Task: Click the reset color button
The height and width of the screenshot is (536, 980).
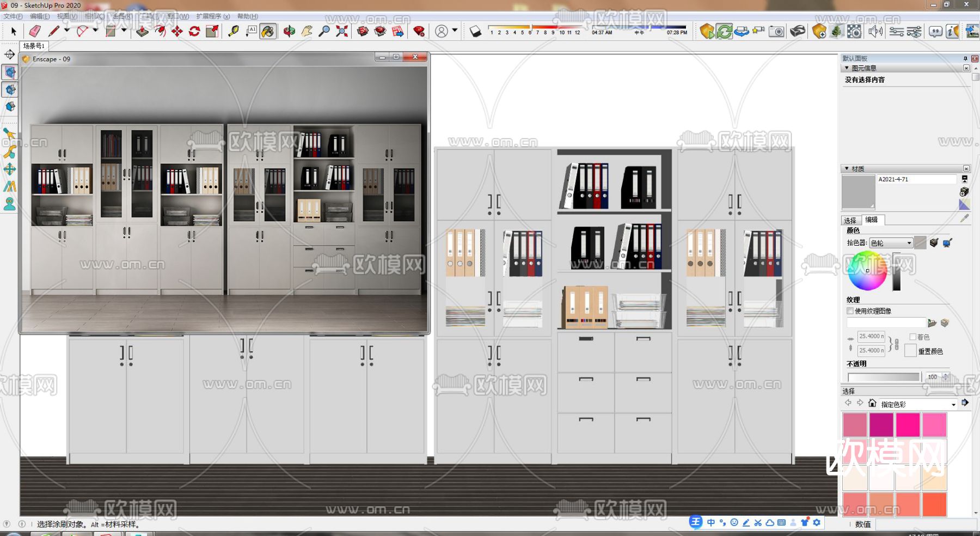Action: pos(910,351)
